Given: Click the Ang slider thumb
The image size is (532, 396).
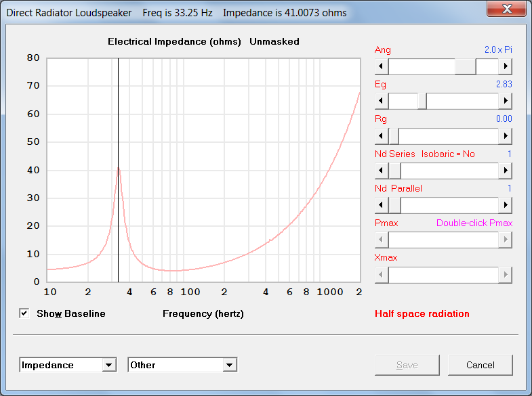Looking at the screenshot, I should click(465, 66).
